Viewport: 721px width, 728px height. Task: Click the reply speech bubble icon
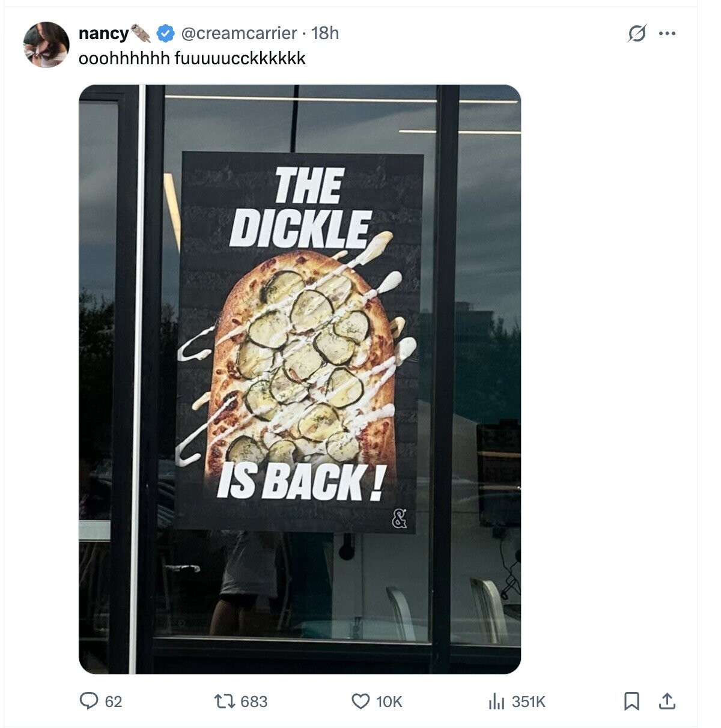(90, 700)
